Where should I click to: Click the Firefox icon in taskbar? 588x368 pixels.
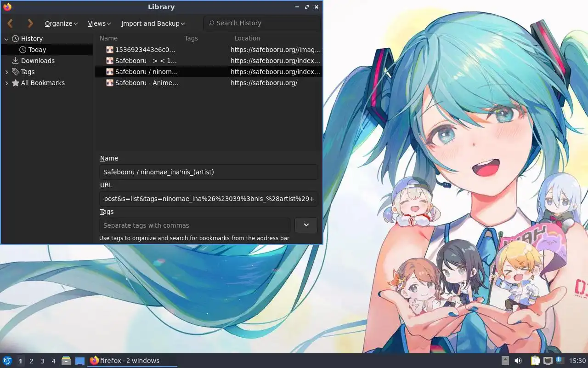[94, 361]
